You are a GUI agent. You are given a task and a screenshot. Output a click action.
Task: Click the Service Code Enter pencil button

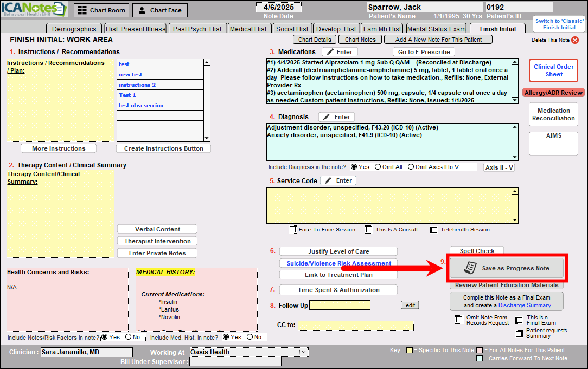coord(338,180)
